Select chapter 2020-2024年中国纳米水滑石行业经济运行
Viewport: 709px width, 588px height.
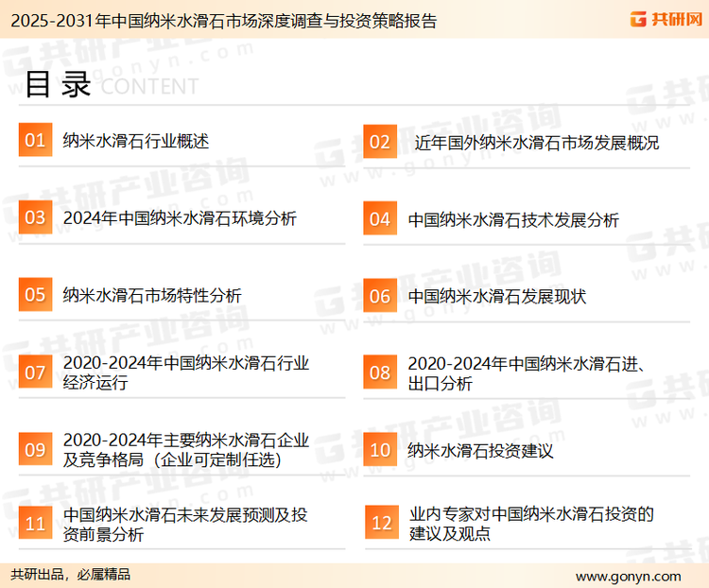tap(186, 372)
